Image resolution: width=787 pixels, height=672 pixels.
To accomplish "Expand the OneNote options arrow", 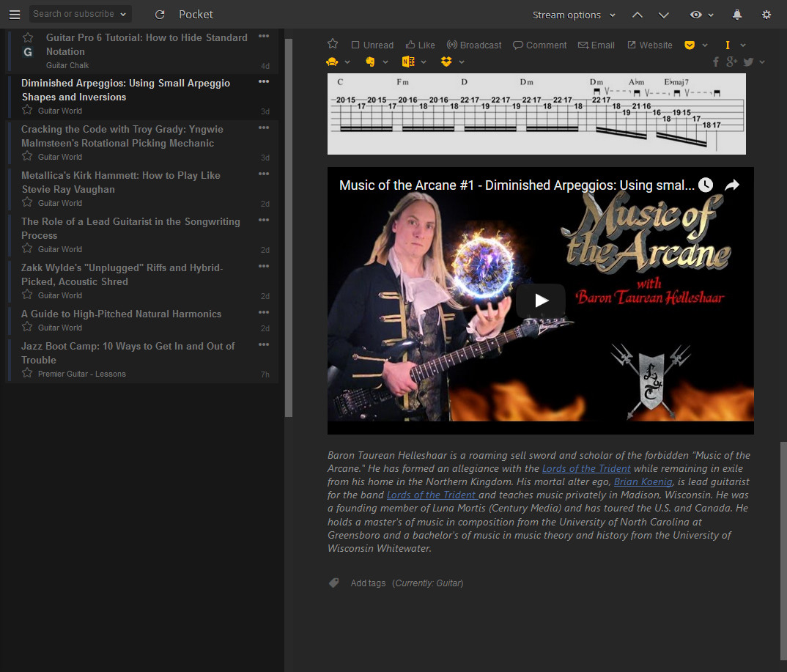I will [x=423, y=62].
